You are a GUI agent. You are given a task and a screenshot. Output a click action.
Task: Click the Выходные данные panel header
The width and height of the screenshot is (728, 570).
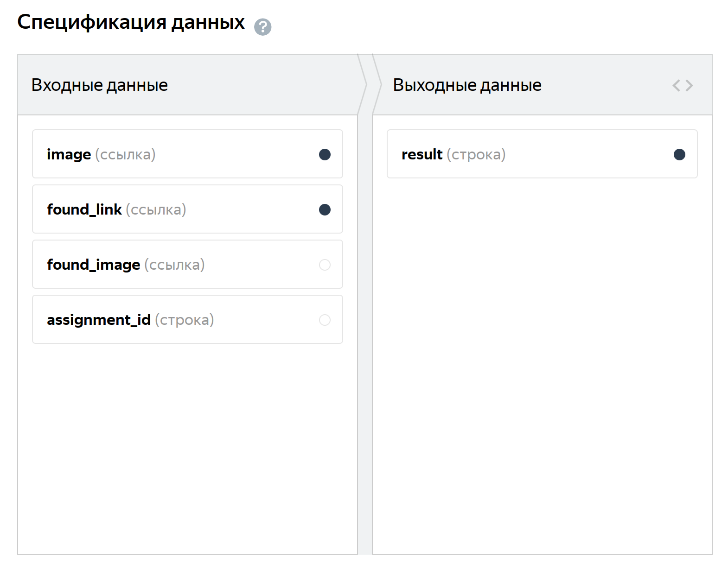(467, 85)
